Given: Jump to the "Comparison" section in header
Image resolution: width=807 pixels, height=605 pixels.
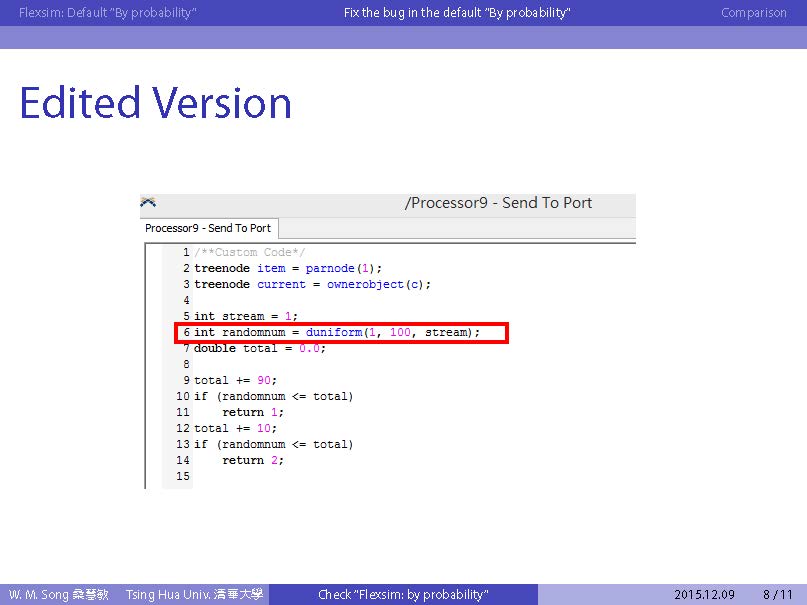Looking at the screenshot, I should tap(753, 13).
